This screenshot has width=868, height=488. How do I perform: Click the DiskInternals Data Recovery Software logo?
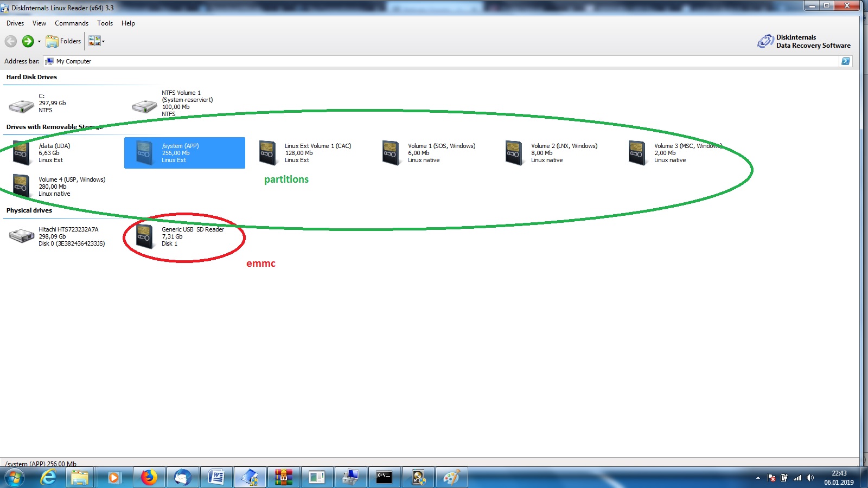(x=804, y=41)
